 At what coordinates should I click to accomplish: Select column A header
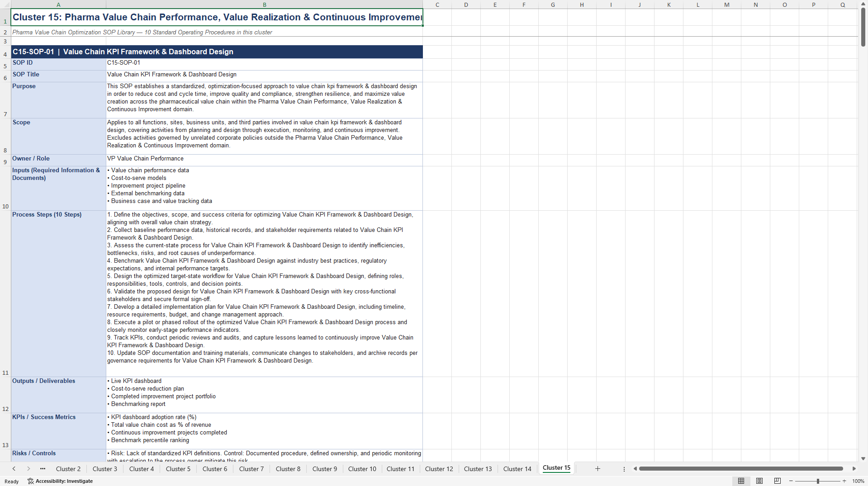pos(58,5)
